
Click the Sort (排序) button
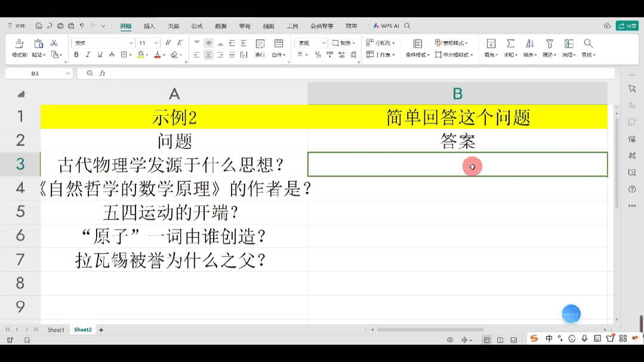click(x=530, y=48)
